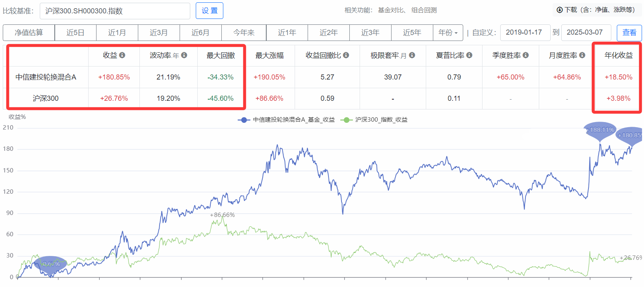The height and width of the screenshot is (287, 644).
Task: Click the -45.60% max drawdown cell
Action: (221, 98)
